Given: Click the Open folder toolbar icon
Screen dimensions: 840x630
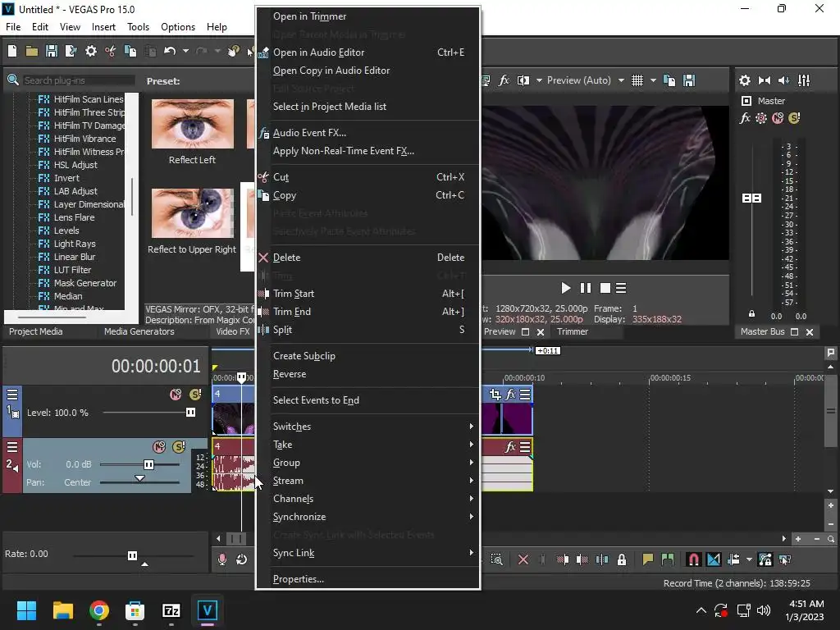Looking at the screenshot, I should point(32,51).
